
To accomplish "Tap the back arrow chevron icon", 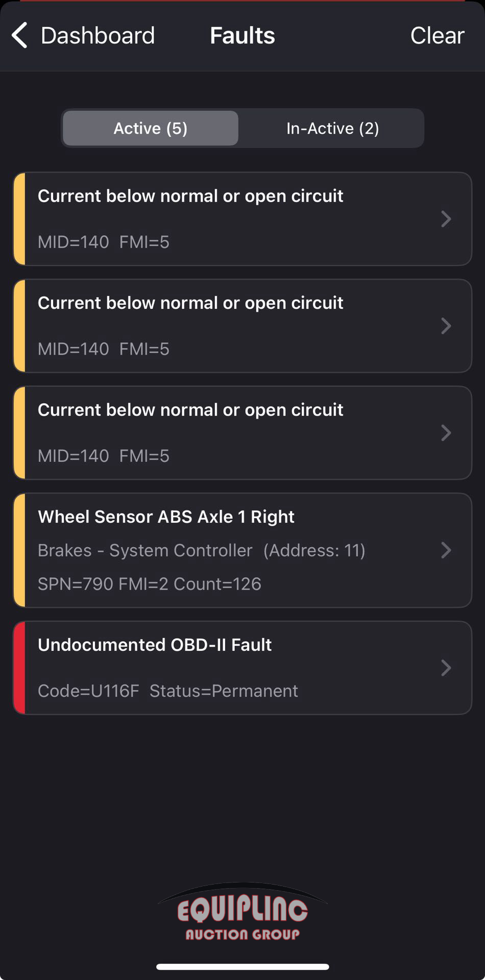I will [19, 36].
